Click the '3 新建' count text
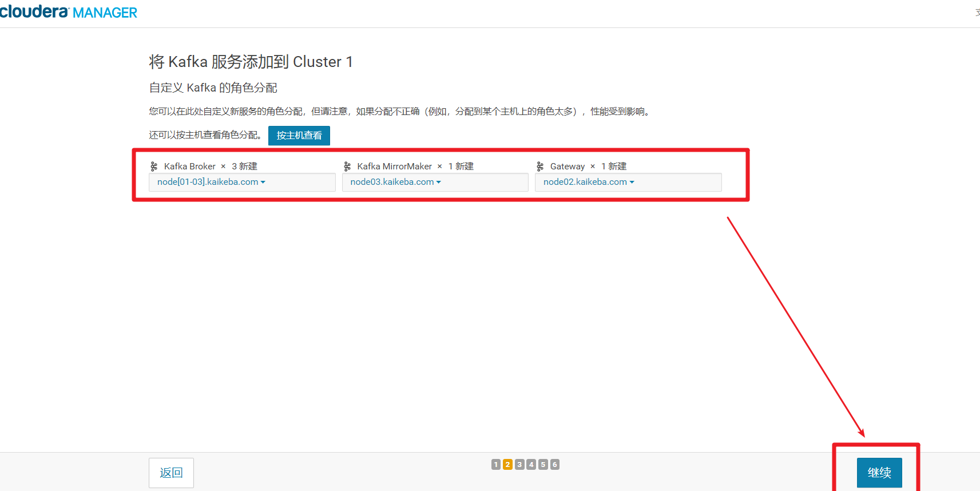The height and width of the screenshot is (491, 980). (x=244, y=167)
